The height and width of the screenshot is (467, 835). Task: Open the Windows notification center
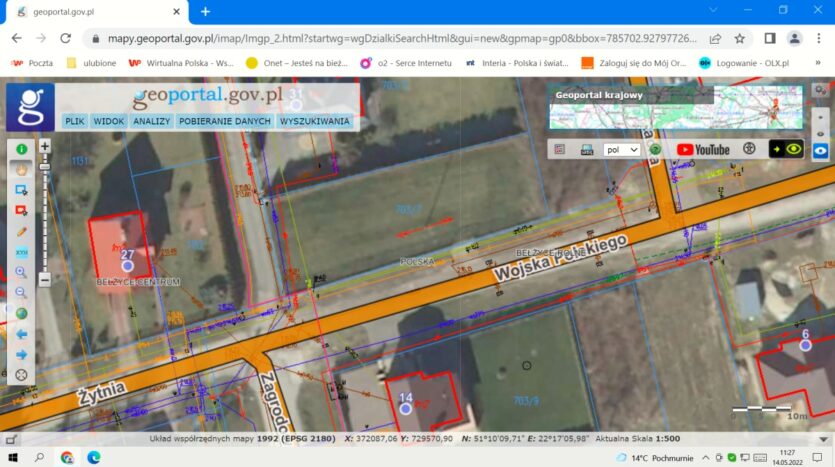(x=817, y=457)
